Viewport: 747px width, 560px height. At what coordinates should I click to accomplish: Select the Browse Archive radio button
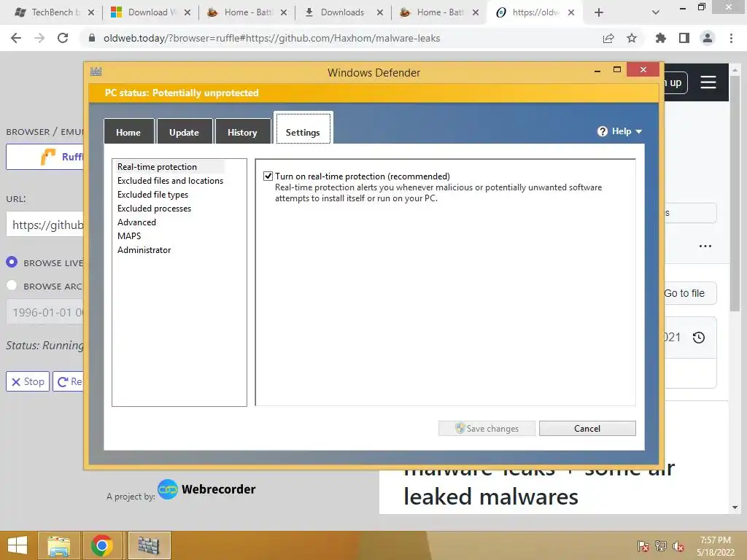[12, 285]
